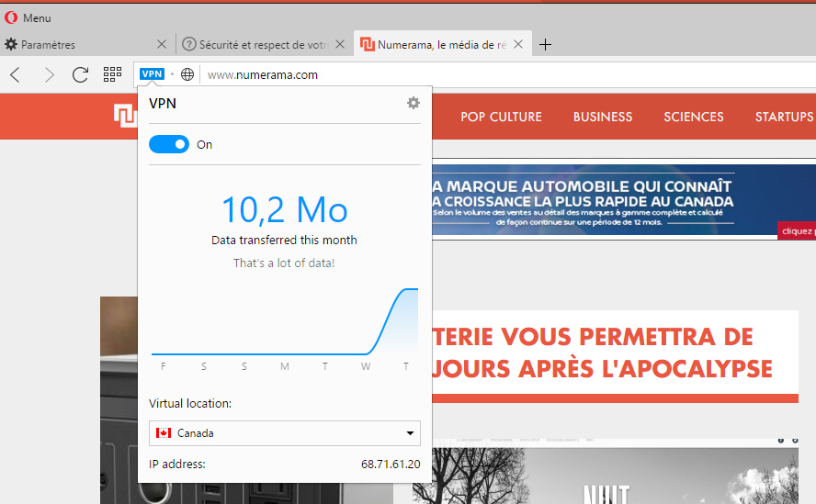Click the Canadian flag icon
This screenshot has height=504, width=816.
click(164, 432)
